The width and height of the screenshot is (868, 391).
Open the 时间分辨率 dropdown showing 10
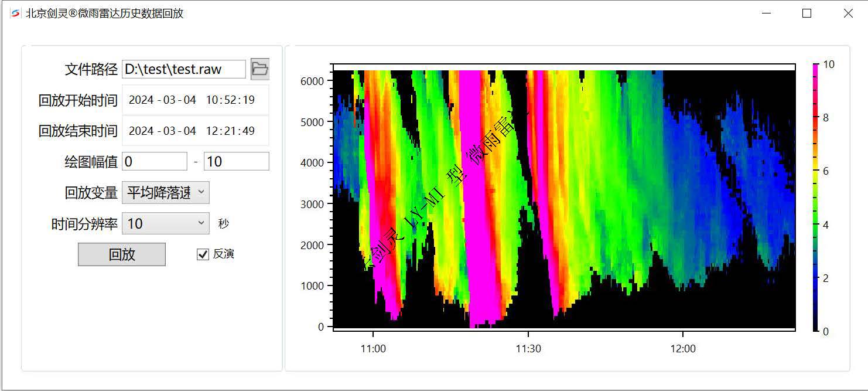[166, 223]
